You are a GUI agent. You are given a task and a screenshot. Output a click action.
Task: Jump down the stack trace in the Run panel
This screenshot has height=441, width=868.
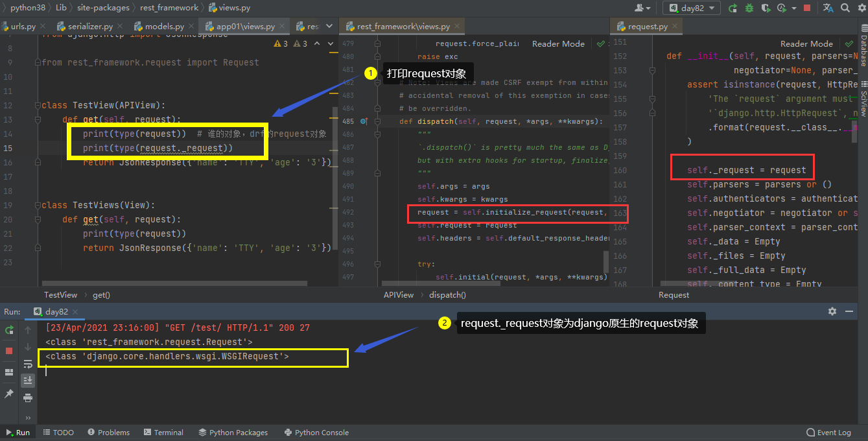[28, 347]
